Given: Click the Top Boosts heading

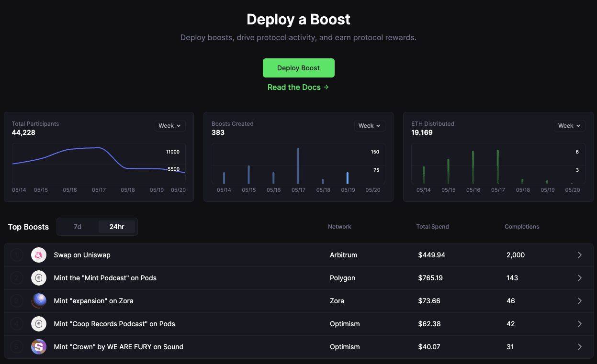Looking at the screenshot, I should coord(28,227).
